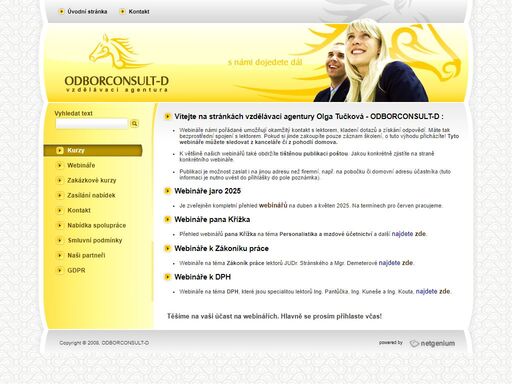The image size is (512, 384).
Task: Click the arrow icon beside top Kontakt
Action: tap(122, 12)
